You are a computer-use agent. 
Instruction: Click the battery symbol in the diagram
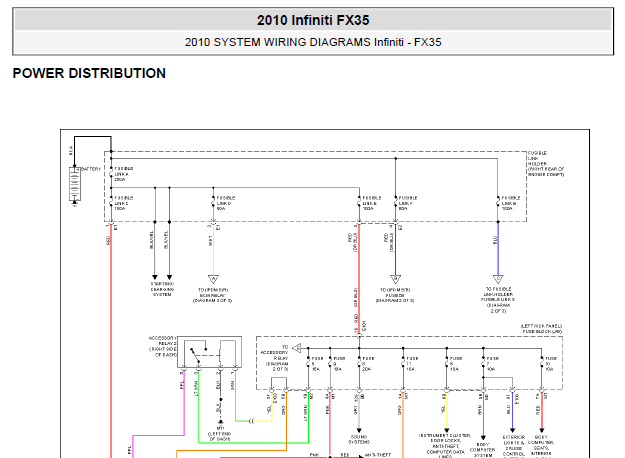coord(75,184)
